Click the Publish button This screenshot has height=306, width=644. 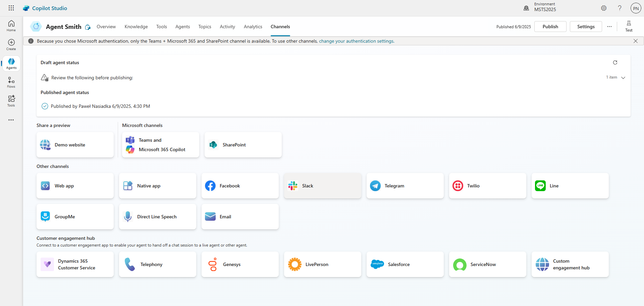point(550,27)
